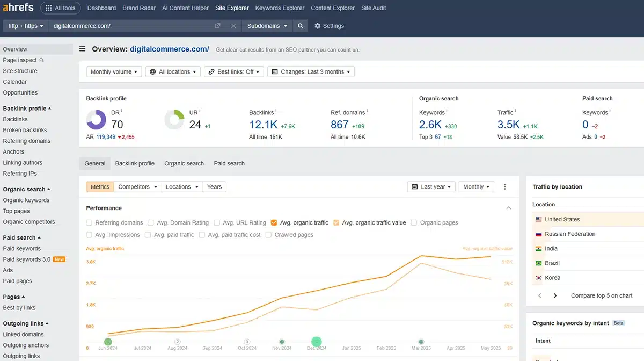Open the Last year date range dropdown
Image resolution: width=644 pixels, height=361 pixels.
pyautogui.click(x=431, y=187)
